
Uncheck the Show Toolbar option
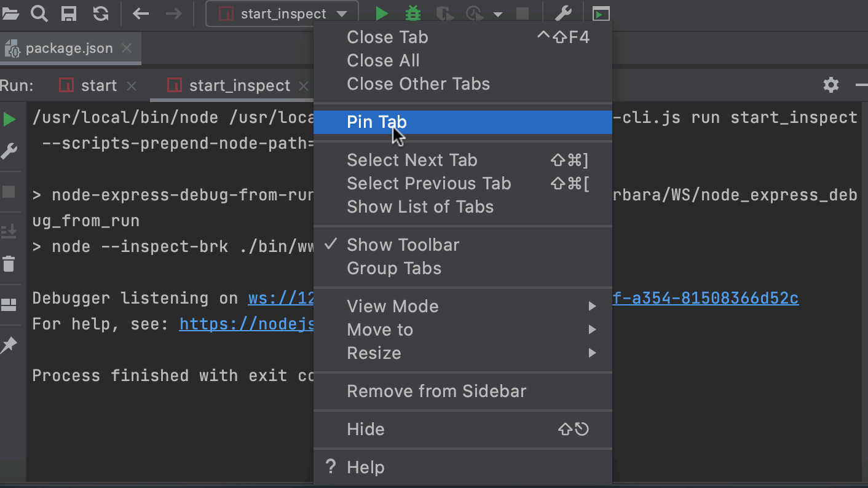tap(403, 245)
